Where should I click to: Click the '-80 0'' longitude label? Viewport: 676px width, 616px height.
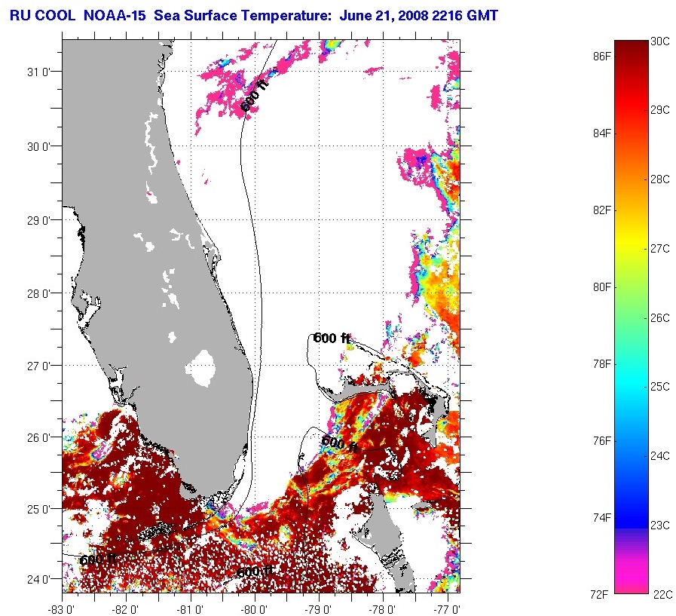pyautogui.click(x=255, y=609)
